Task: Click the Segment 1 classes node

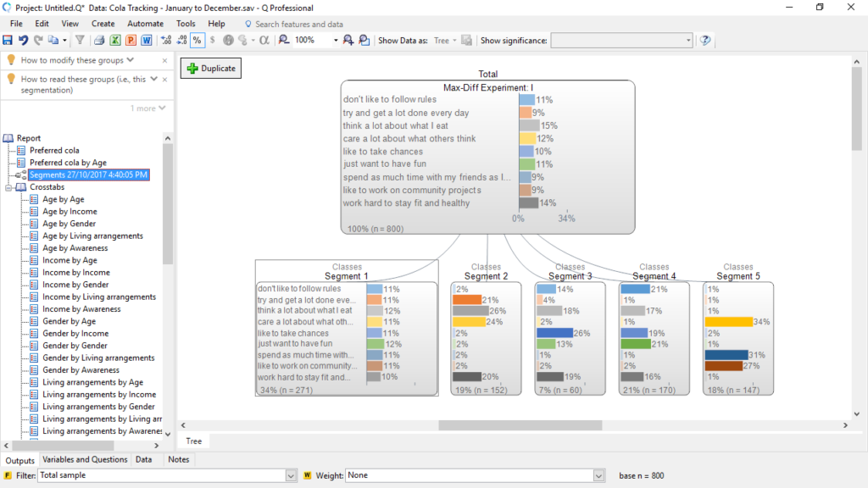Action: (x=347, y=328)
